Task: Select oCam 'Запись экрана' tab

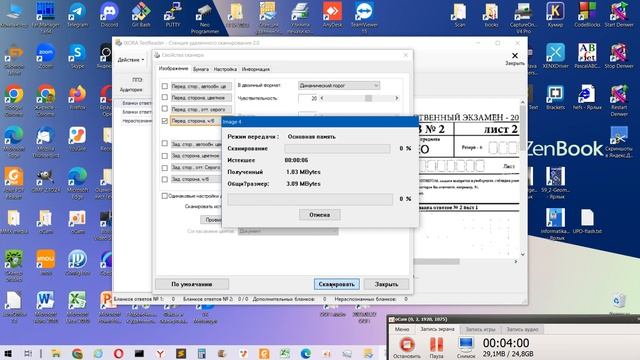Action: [437, 329]
